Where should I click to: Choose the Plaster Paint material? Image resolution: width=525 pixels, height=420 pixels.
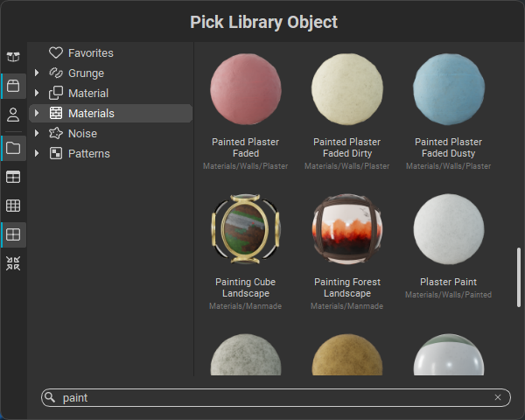[x=448, y=246]
